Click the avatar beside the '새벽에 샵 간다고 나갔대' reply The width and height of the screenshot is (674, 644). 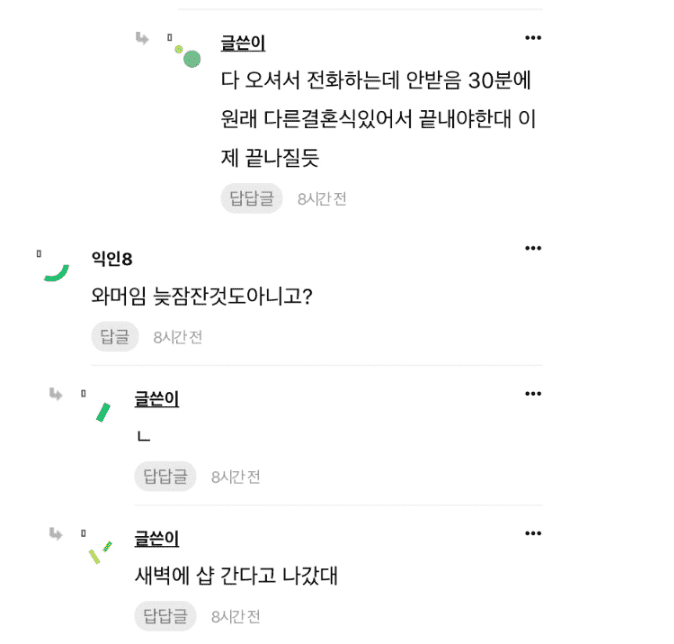[98, 552]
